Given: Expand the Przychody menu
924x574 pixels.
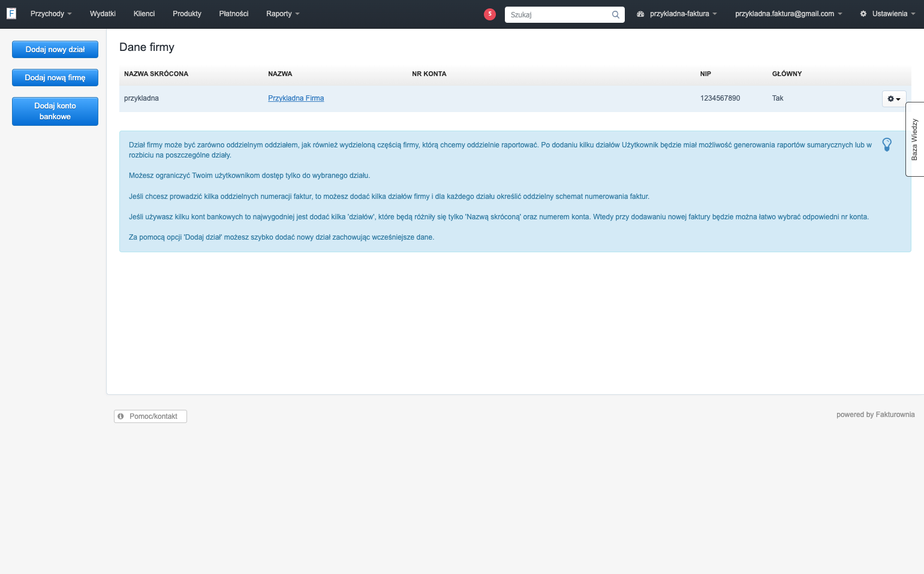Looking at the screenshot, I should (x=51, y=14).
